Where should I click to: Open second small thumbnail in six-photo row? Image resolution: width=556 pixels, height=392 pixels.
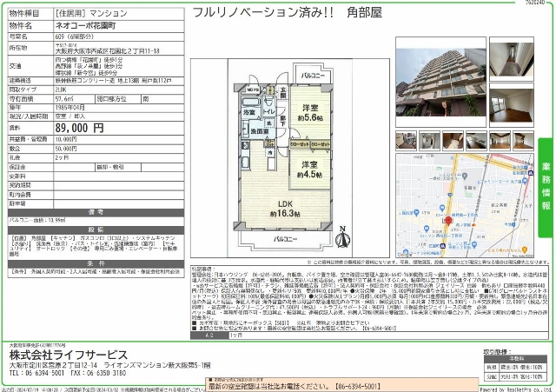click(x=429, y=141)
